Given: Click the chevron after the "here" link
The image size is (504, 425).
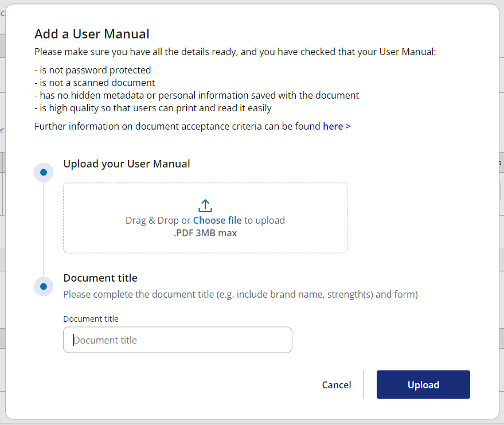Looking at the screenshot, I should click(x=349, y=126).
